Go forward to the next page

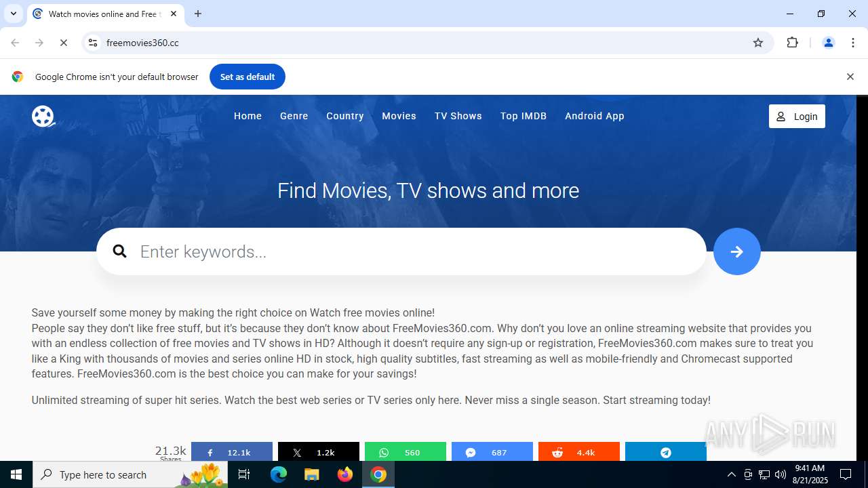point(39,43)
